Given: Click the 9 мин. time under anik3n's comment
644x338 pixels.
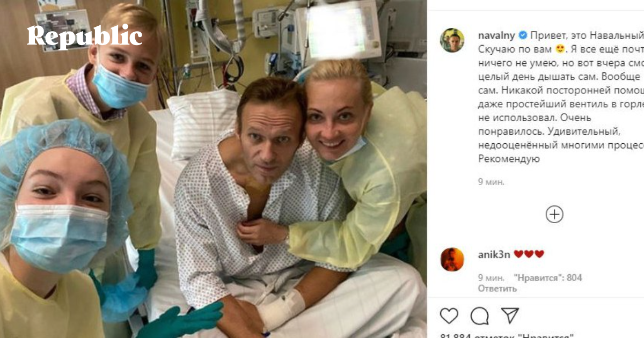Looking at the screenshot, I should click(x=491, y=278).
